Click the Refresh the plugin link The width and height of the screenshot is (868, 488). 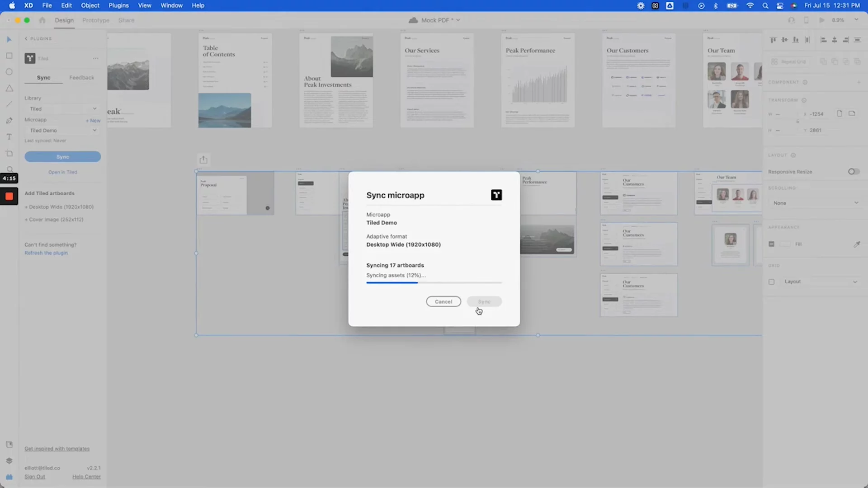(x=46, y=253)
